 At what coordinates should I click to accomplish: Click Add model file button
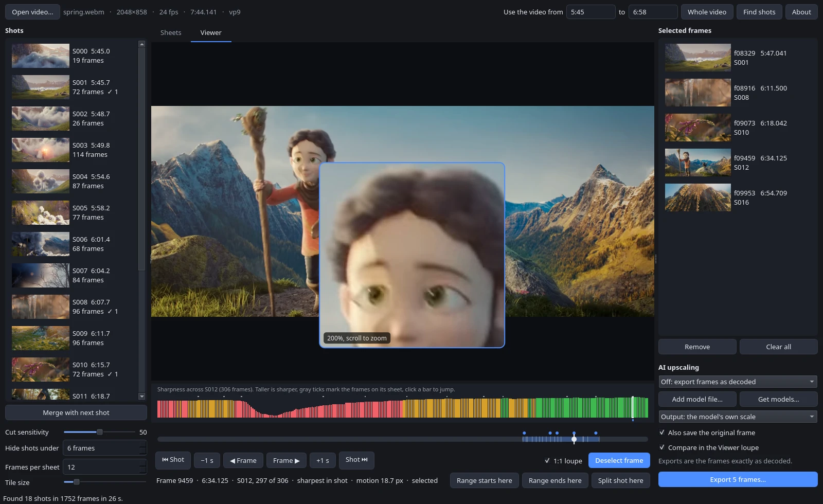coord(697,399)
